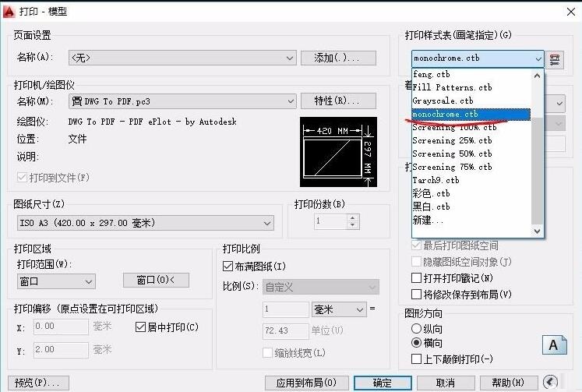
Task: Open the 比例 自定义 scale dropdown
Action: tap(321, 287)
